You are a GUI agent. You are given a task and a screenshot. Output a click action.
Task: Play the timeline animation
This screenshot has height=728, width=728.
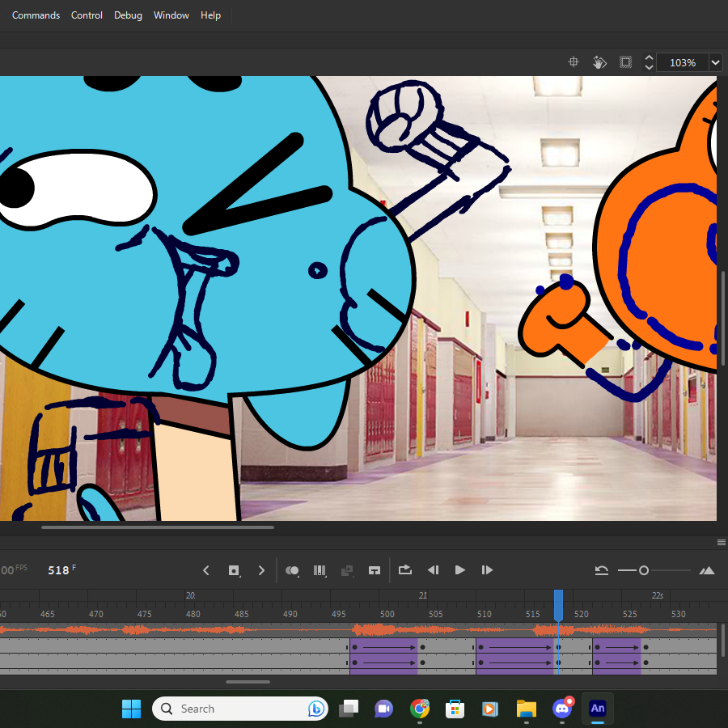point(459,569)
